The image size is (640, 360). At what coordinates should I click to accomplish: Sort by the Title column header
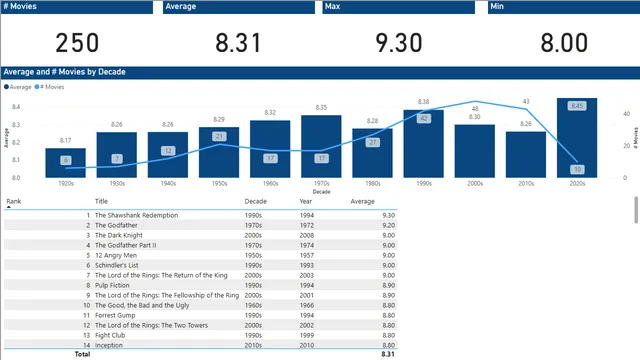click(x=101, y=201)
